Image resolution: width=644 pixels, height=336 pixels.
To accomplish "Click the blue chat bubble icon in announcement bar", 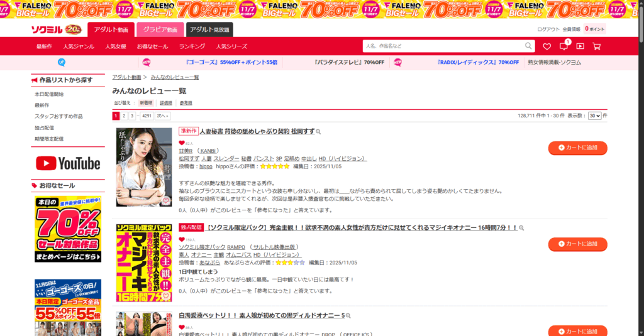I will 62,62.
